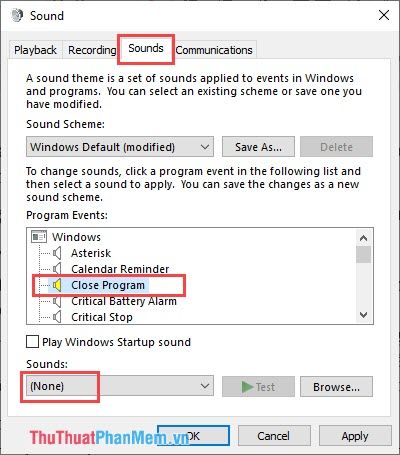Open the Sounds (None) dropdown

pos(120,386)
